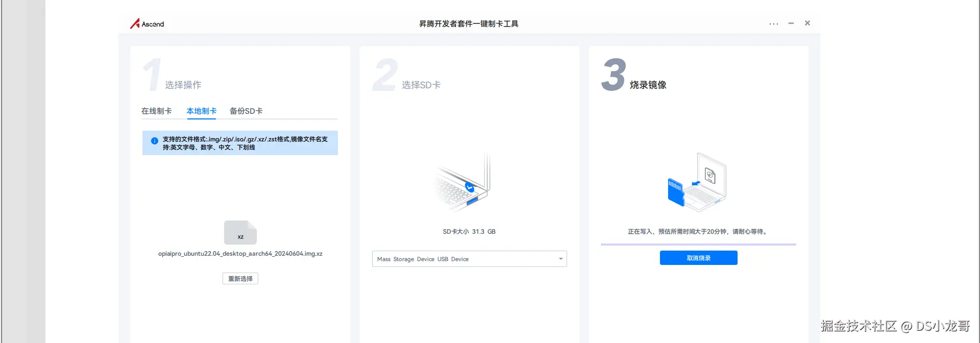Click the SD卡大小 31.3 GB text
This screenshot has width=980, height=343.
(469, 232)
